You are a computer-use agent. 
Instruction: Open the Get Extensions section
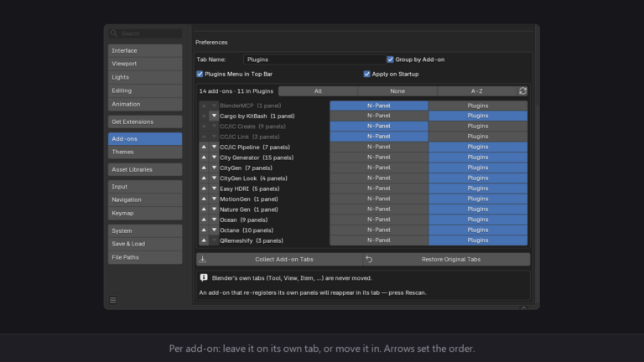(x=145, y=122)
